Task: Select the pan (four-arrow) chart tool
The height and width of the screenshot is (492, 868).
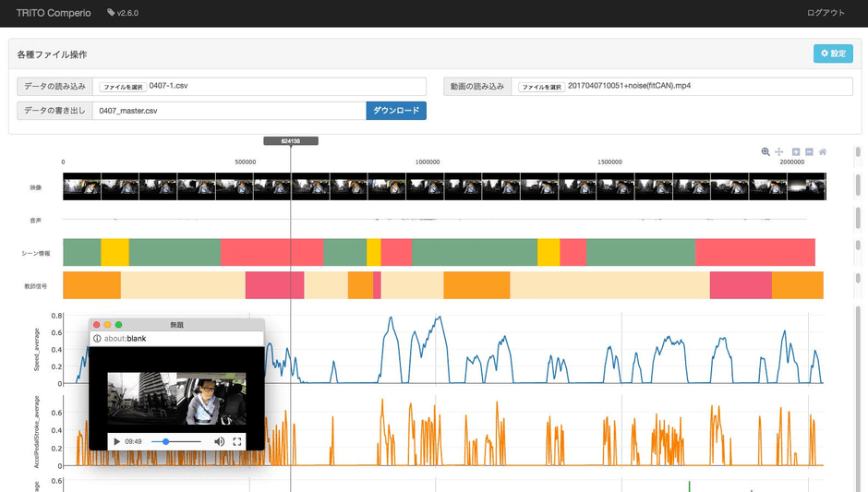Action: [x=779, y=151]
